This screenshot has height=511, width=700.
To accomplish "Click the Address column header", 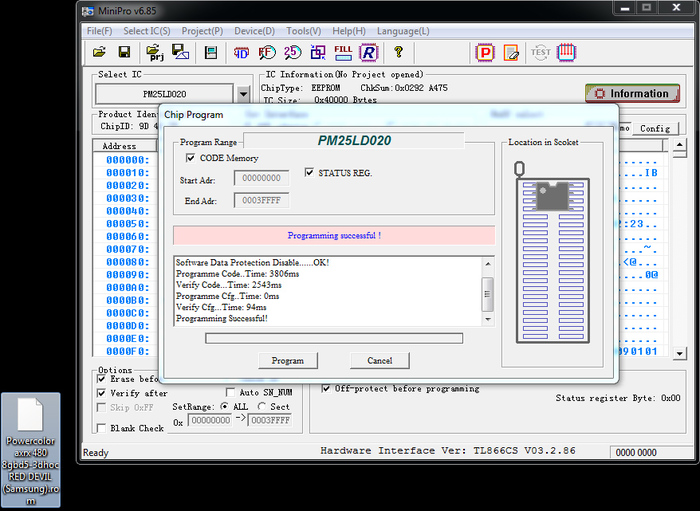I will point(125,146).
